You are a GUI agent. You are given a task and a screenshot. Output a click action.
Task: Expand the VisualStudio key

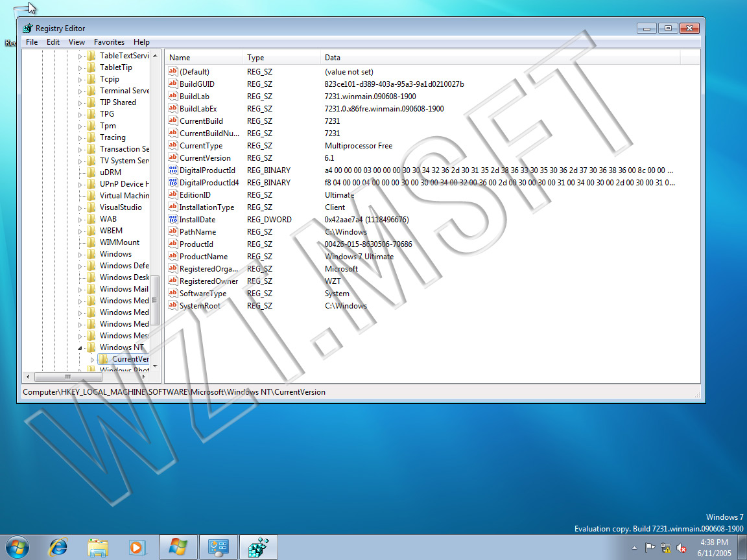click(x=80, y=207)
